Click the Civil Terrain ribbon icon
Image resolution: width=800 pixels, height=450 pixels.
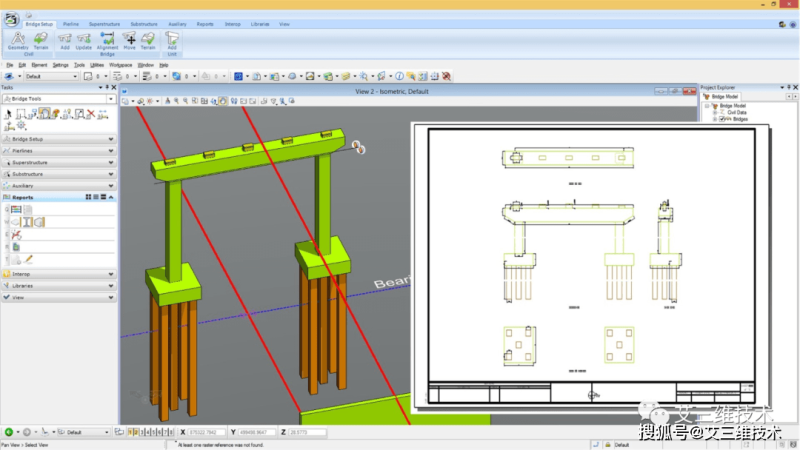(x=41, y=38)
